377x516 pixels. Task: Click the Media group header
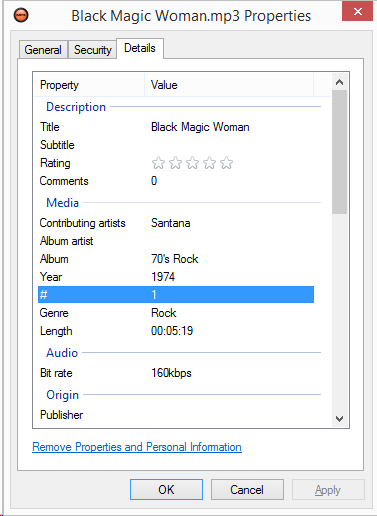[x=62, y=203]
